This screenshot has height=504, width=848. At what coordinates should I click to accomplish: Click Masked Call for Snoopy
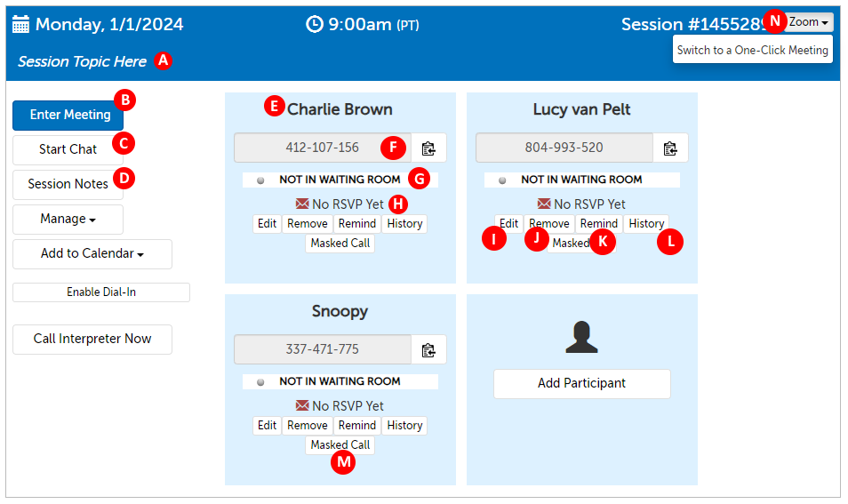(x=340, y=445)
